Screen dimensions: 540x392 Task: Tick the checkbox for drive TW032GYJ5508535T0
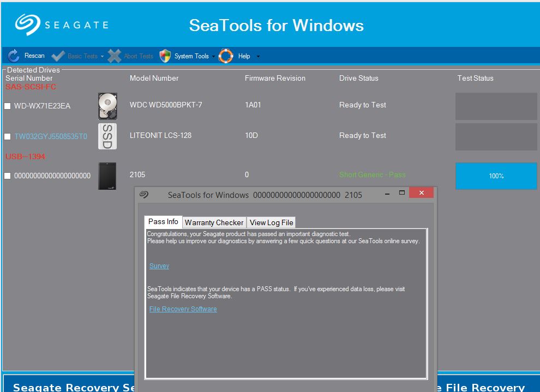(7, 137)
